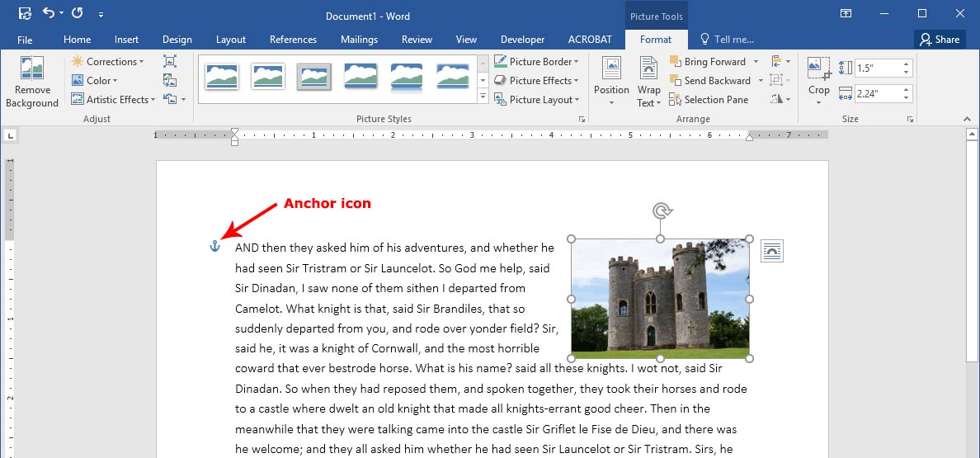Image resolution: width=980 pixels, height=458 pixels.
Task: Click the shape width field showing 2.24"
Action: click(878, 94)
